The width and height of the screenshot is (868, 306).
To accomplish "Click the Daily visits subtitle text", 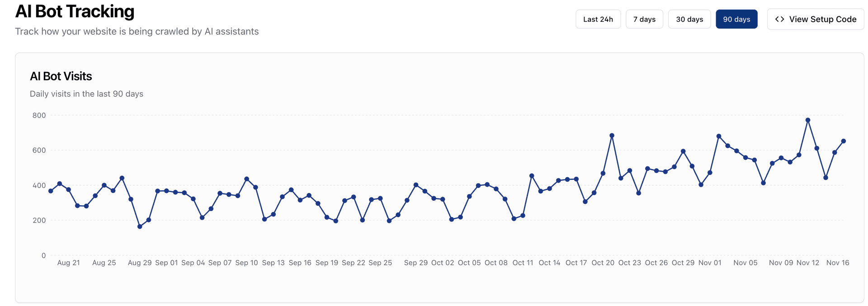I will pos(86,94).
